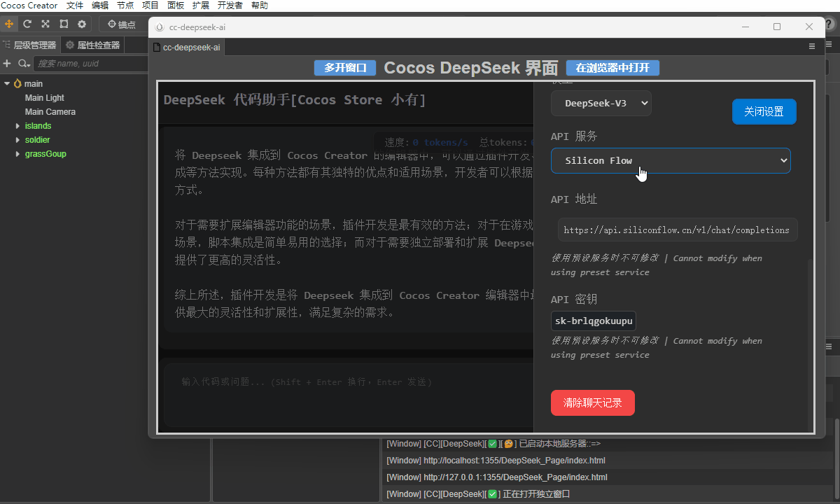Screen dimensions: 840x504
Task: Close the cc-deepseek-ai window
Action: point(809,27)
